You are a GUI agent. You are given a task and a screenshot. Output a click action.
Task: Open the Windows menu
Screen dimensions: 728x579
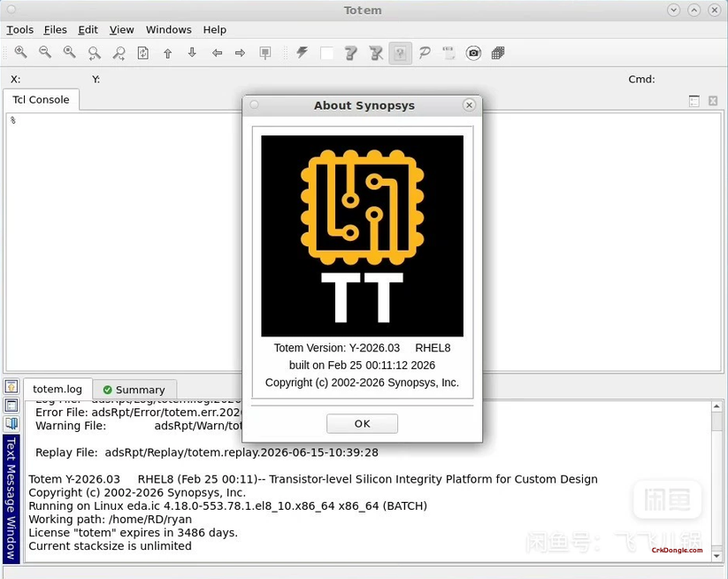(169, 30)
